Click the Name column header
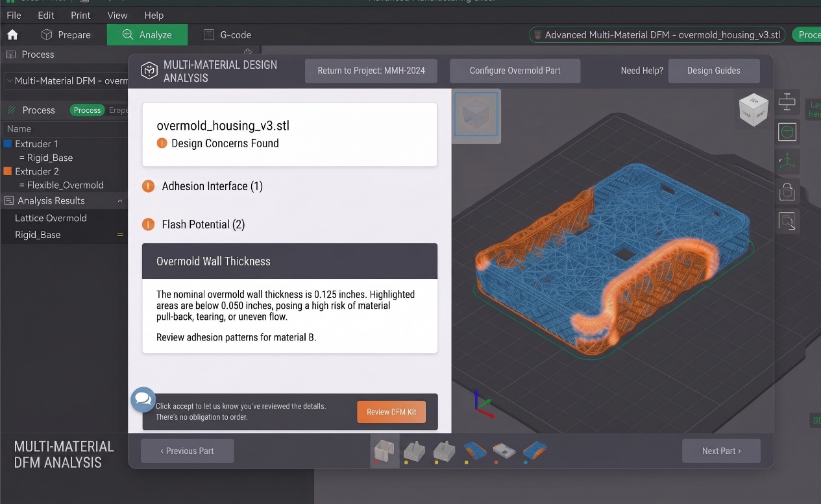 tap(19, 129)
